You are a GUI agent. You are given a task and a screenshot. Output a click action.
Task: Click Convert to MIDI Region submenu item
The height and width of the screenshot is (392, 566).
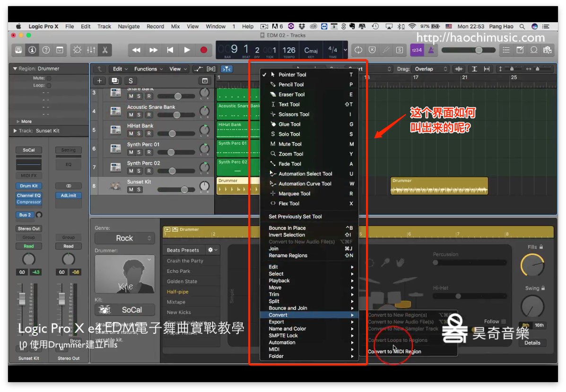coord(394,352)
